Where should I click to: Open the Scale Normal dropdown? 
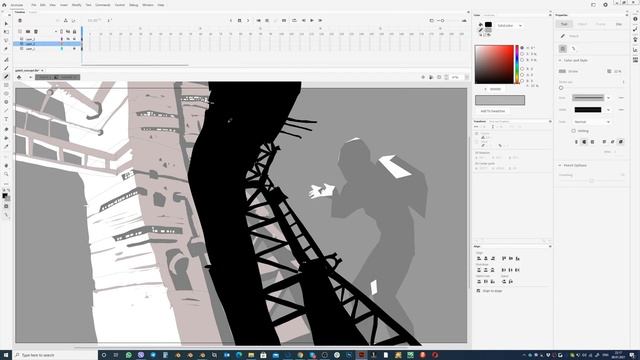pos(591,122)
